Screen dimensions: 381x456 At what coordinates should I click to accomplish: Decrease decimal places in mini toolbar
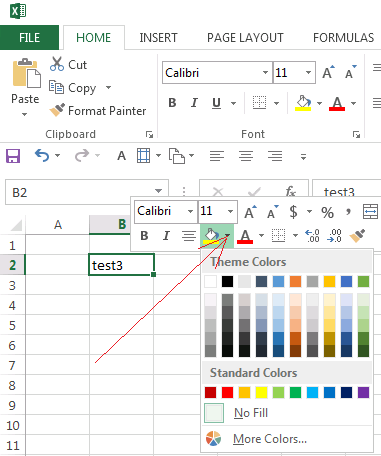click(x=334, y=235)
